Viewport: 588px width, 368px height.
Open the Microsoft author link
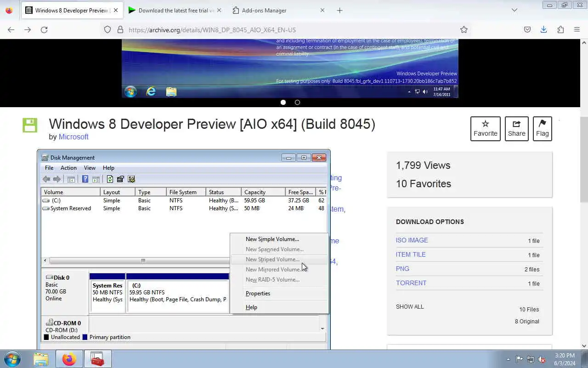pos(73,137)
